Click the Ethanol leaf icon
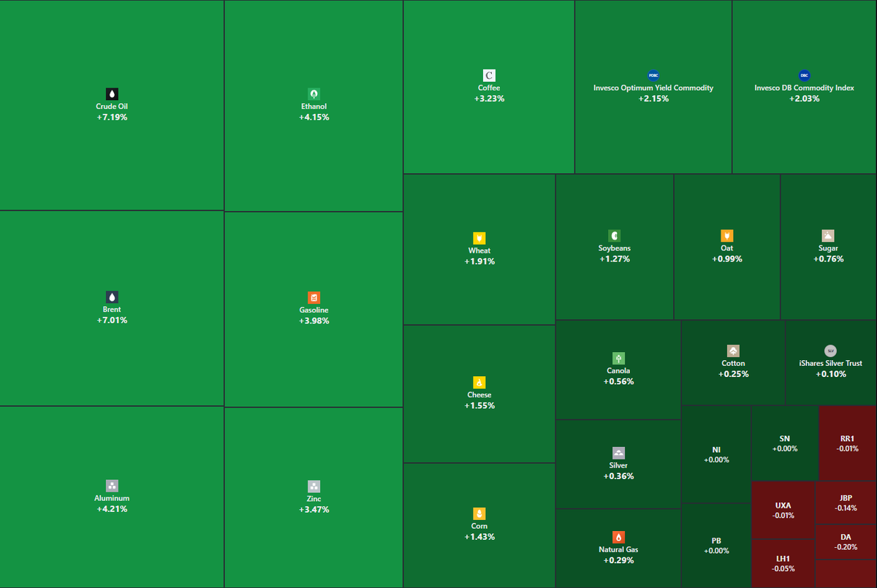Image resolution: width=877 pixels, height=588 pixels. (x=314, y=93)
